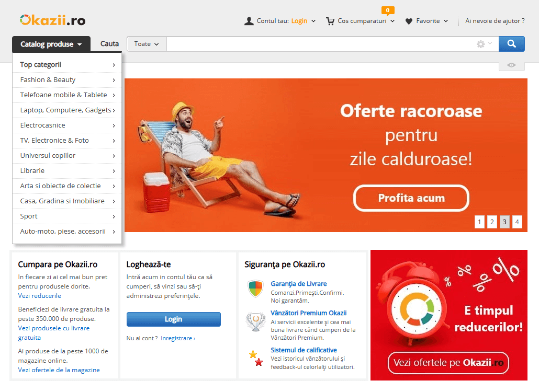
Task: Expand the Favorite dropdown arrow
Action: (446, 21)
